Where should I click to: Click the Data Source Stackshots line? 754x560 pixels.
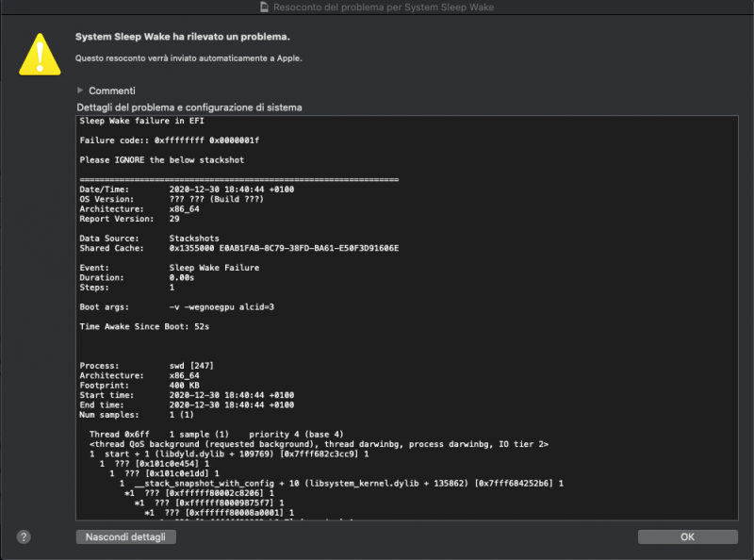click(x=149, y=239)
